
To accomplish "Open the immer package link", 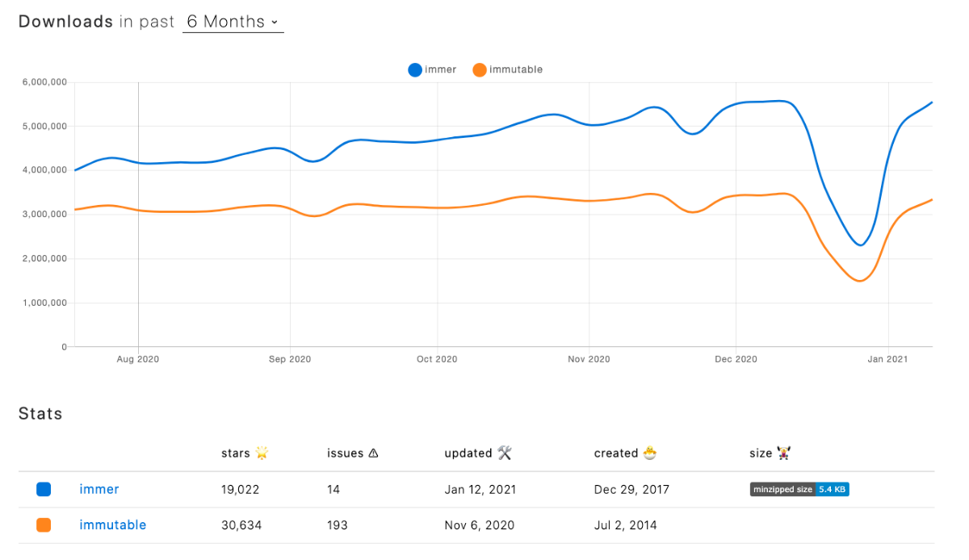I will click(x=99, y=489).
